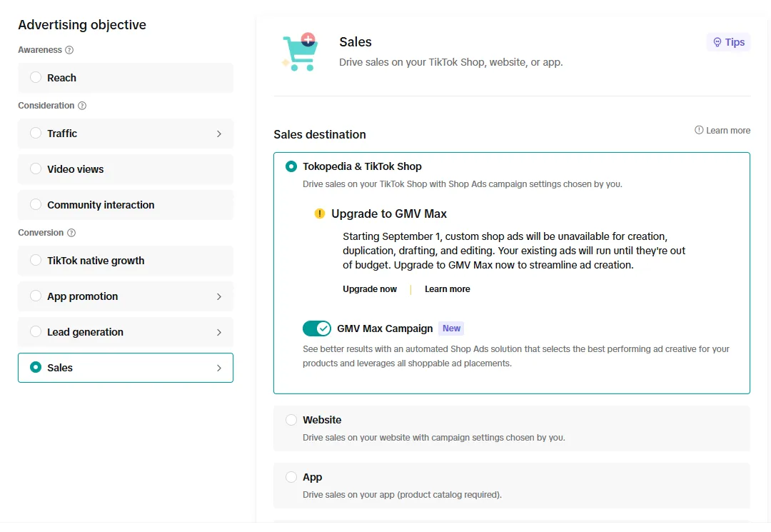Image resolution: width=771 pixels, height=532 pixels.
Task: Click the Upgrade to GMV Max heading
Action: click(389, 214)
